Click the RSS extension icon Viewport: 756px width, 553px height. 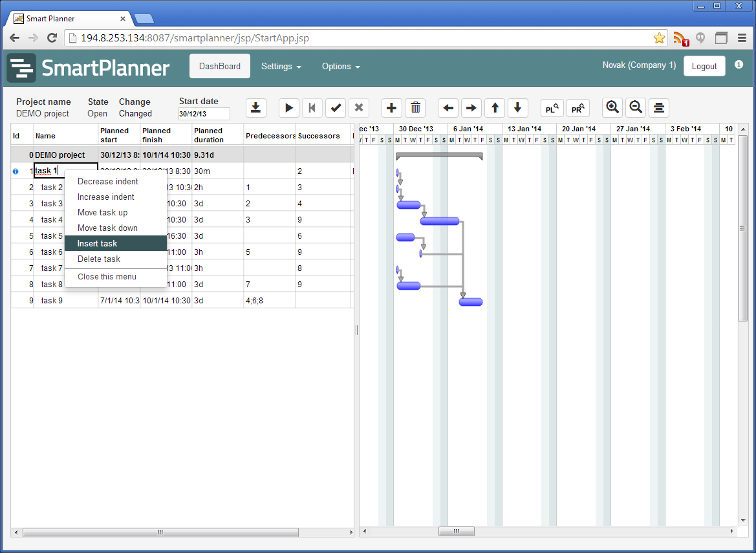point(681,39)
